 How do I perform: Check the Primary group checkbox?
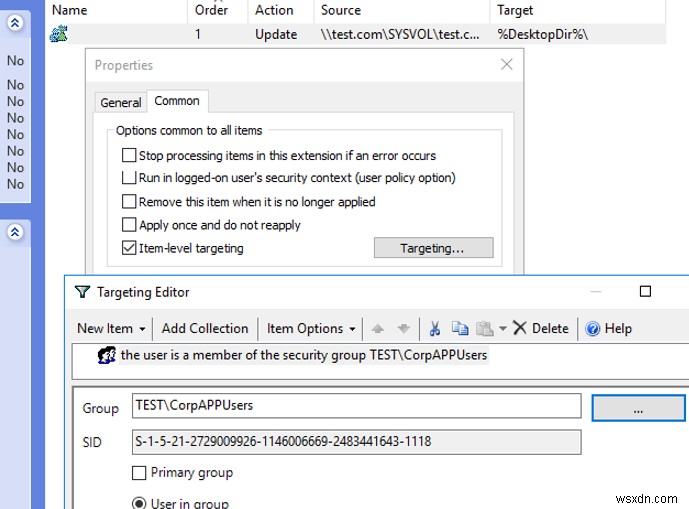[139, 473]
